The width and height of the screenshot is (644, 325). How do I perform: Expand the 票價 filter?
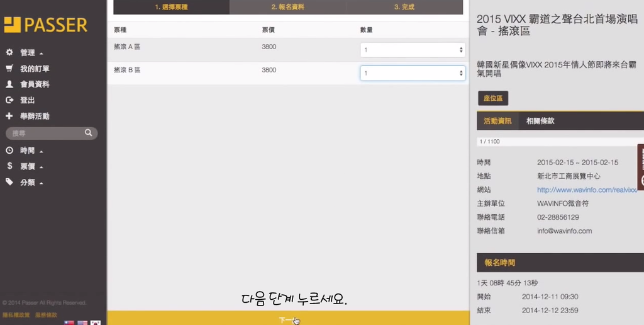pyautogui.click(x=31, y=167)
